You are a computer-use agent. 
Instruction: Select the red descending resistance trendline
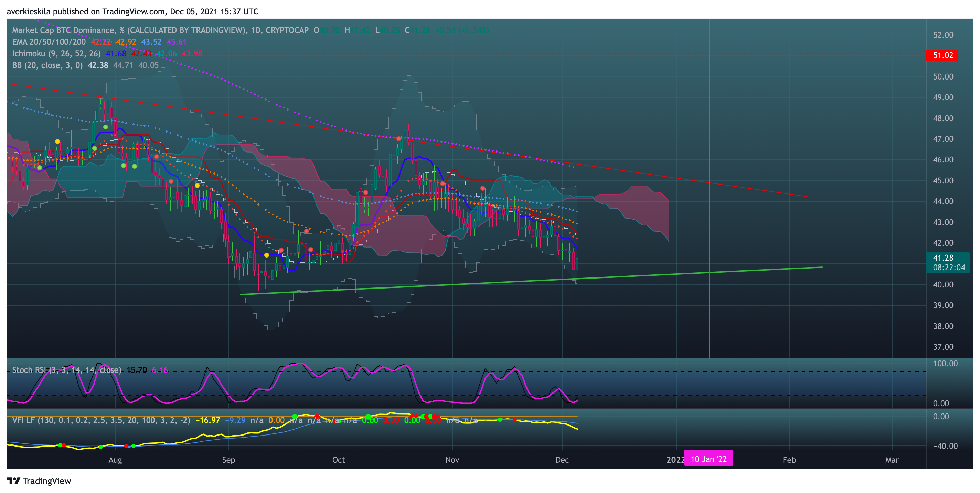(x=407, y=140)
